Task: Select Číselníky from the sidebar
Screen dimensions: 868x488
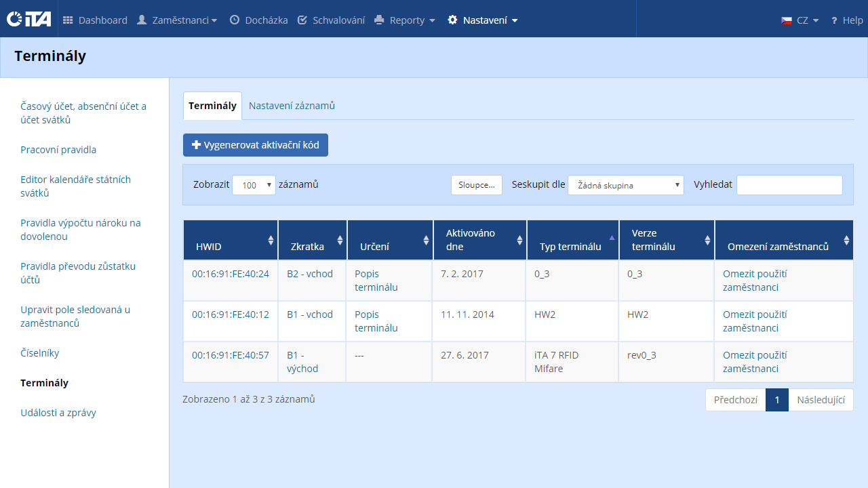Action: click(40, 353)
